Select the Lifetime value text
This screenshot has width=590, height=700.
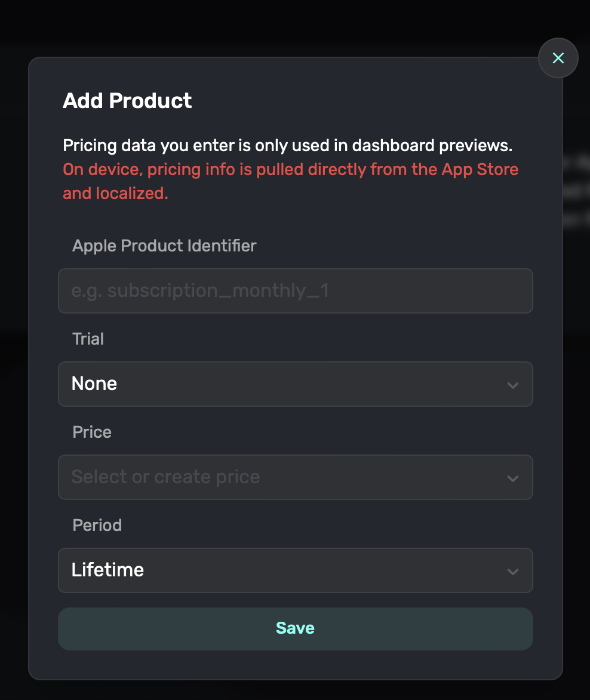[107, 570]
